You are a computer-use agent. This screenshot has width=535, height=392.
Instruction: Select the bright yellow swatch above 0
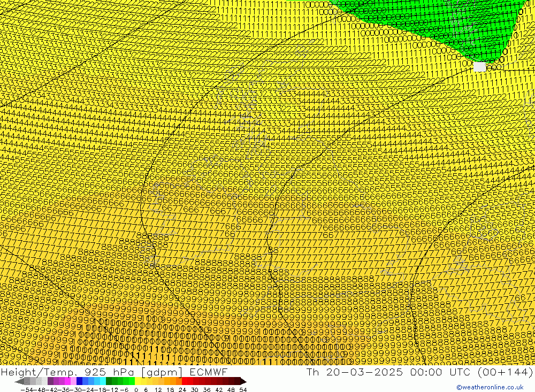point(137,381)
